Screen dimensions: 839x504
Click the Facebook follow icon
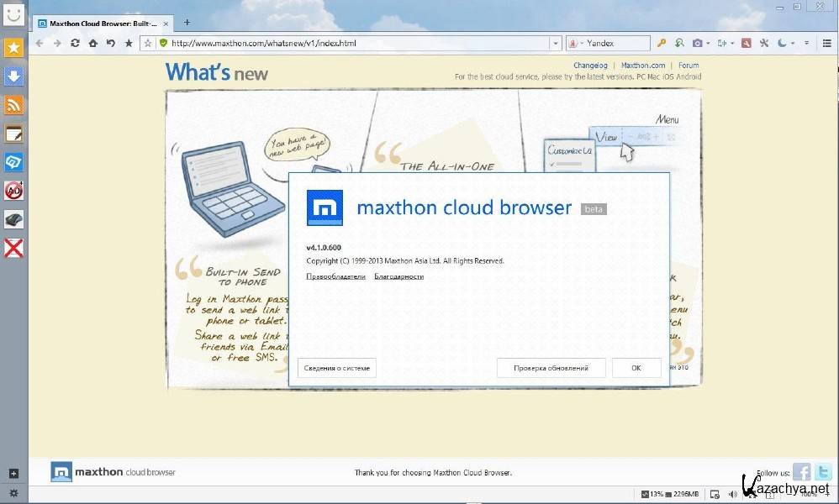pos(802,472)
